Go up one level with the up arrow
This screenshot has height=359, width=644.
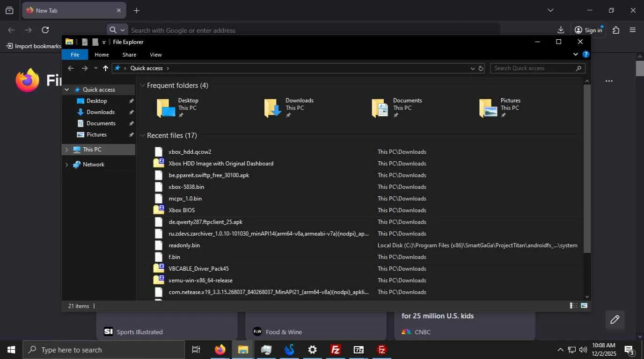click(105, 68)
